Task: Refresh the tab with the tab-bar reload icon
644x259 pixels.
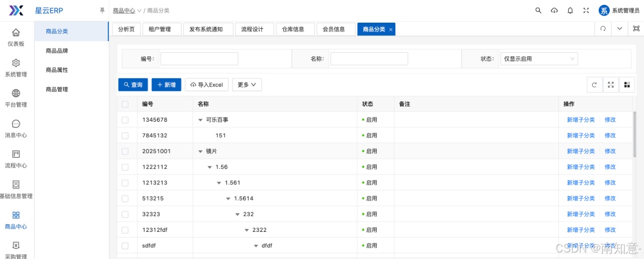Action: (x=603, y=29)
